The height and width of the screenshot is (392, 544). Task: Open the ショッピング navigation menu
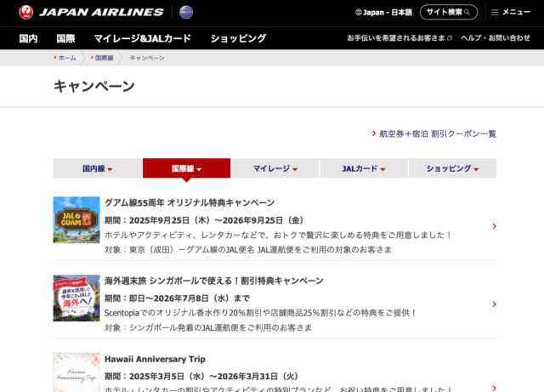[238, 38]
